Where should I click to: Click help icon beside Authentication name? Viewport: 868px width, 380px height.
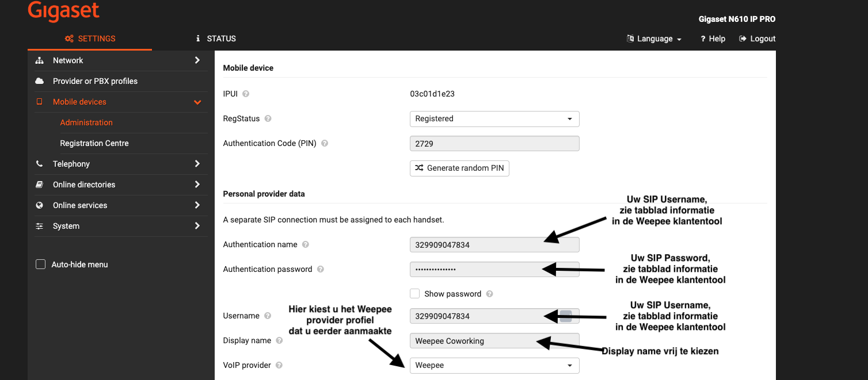(x=306, y=244)
